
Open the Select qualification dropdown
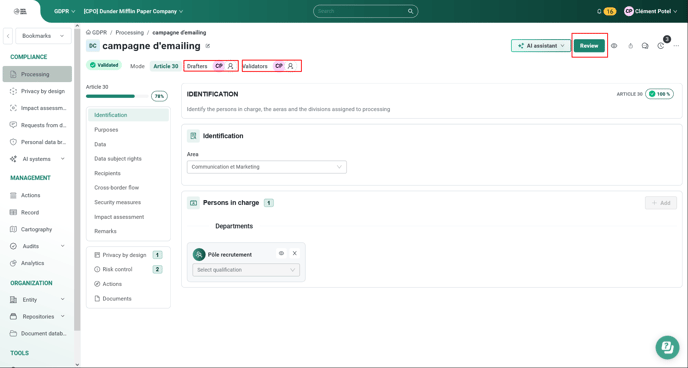(x=246, y=270)
